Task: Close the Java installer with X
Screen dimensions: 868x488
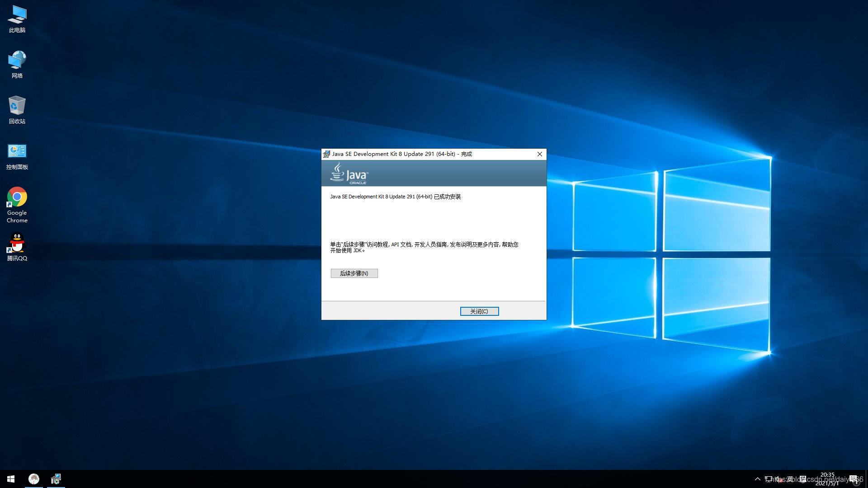Action: pos(539,154)
